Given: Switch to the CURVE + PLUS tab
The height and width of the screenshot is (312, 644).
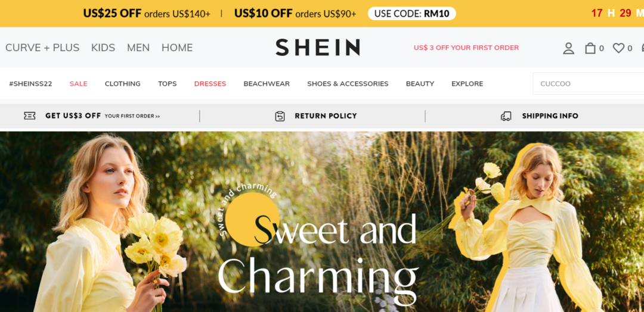Looking at the screenshot, I should [x=42, y=48].
